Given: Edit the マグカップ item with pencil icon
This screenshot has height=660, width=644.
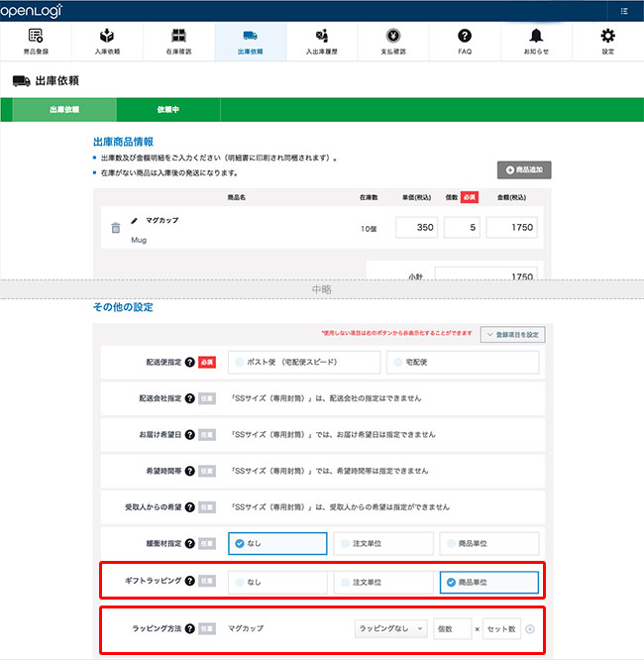Looking at the screenshot, I should [135, 221].
